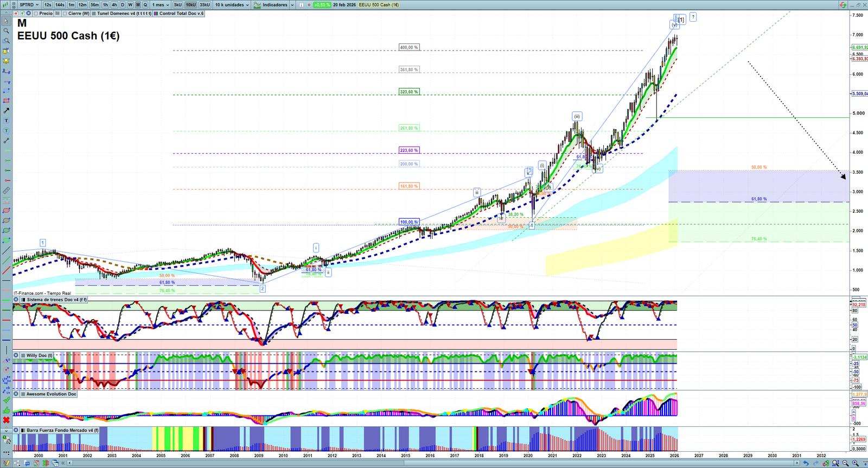
Task: Close the Willy Doc indicator panel
Action: (x=16, y=356)
